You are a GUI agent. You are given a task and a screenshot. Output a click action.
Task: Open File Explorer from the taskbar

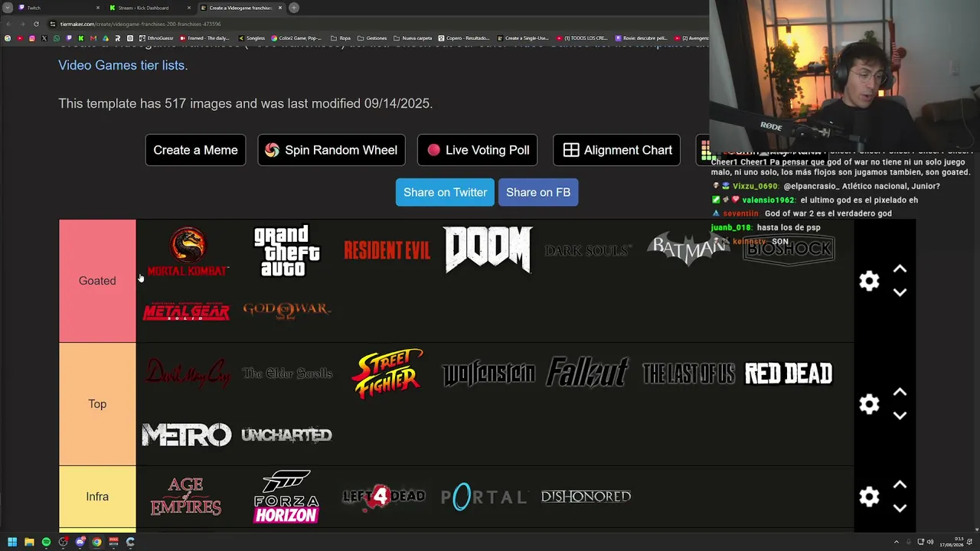tap(29, 542)
